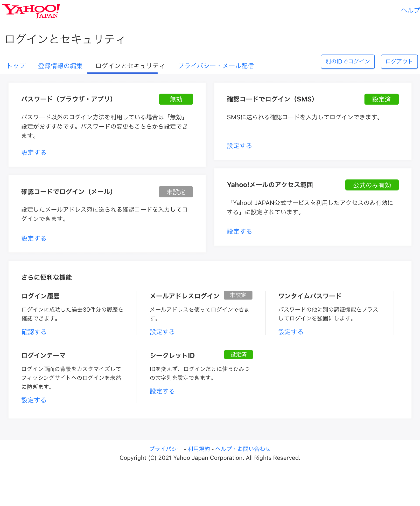Open the footer プライバシー link
The image size is (420, 506).
click(x=166, y=449)
